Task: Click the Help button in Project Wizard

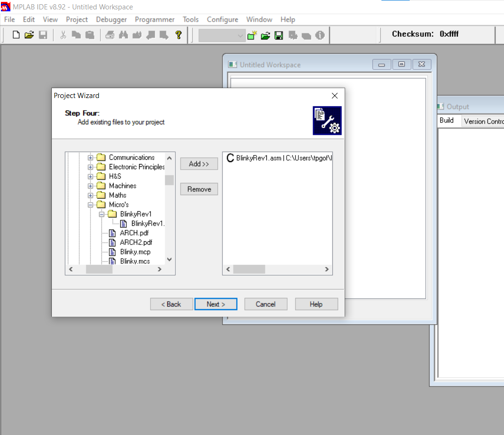Action: click(316, 304)
